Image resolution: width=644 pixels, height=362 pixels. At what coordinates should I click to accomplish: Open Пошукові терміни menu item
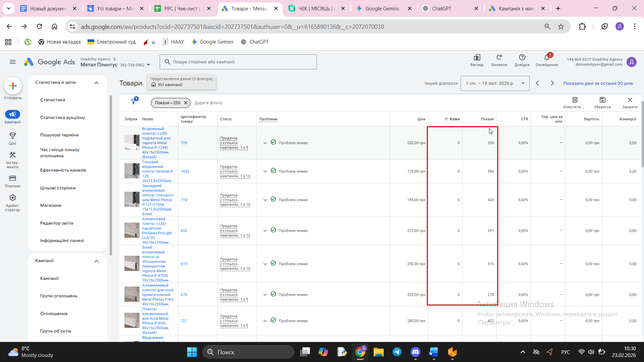pyautogui.click(x=59, y=135)
